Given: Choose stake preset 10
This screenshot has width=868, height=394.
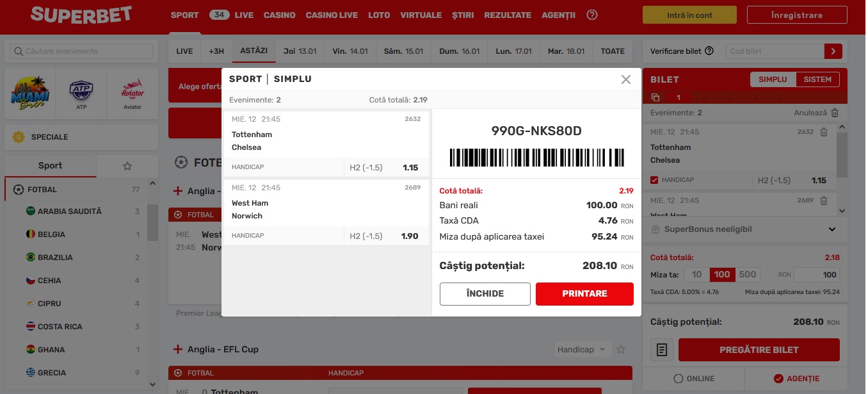Looking at the screenshot, I should 697,275.
